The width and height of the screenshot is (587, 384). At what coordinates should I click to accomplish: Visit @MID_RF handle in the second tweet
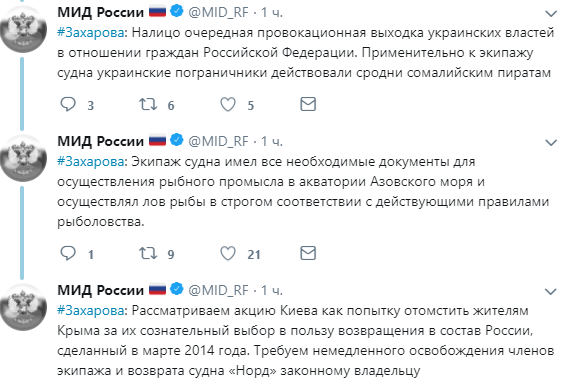click(x=218, y=141)
